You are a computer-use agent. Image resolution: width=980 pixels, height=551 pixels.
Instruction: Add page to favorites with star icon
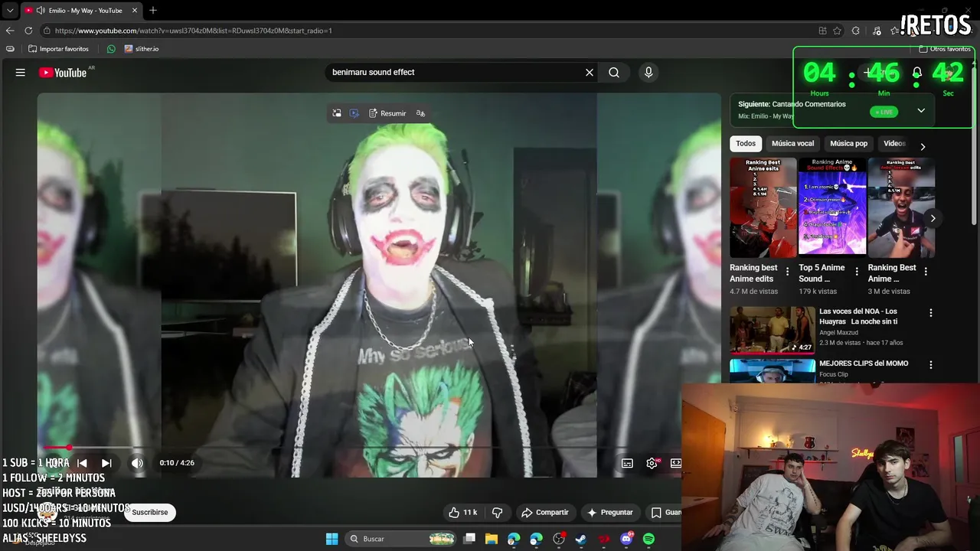pos(838,31)
